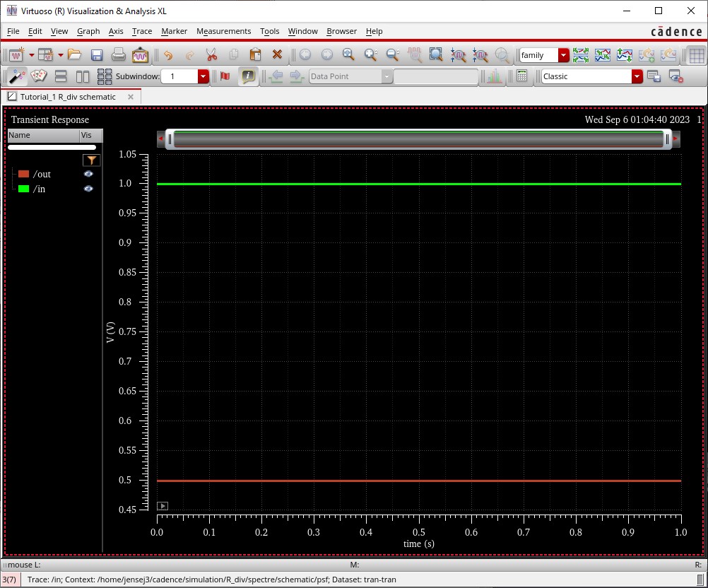Toggle visibility of the /out trace

pos(88,174)
